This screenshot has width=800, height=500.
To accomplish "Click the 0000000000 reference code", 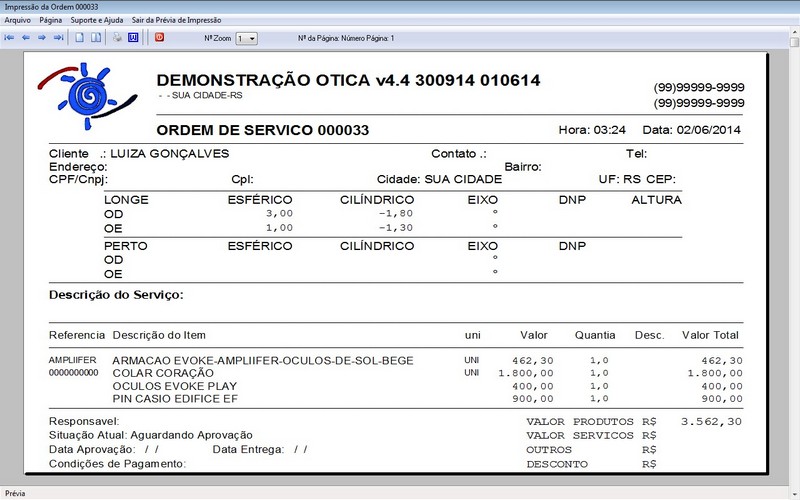I will coord(73,373).
